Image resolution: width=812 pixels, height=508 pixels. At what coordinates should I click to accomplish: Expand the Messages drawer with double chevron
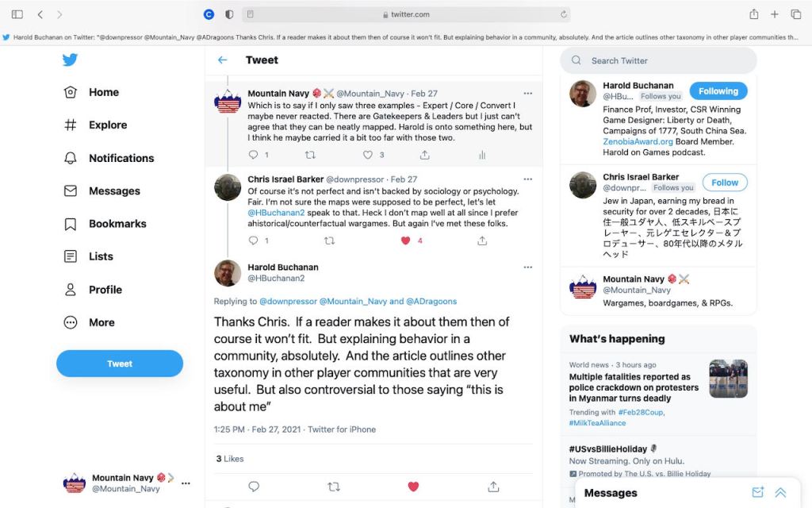780,492
